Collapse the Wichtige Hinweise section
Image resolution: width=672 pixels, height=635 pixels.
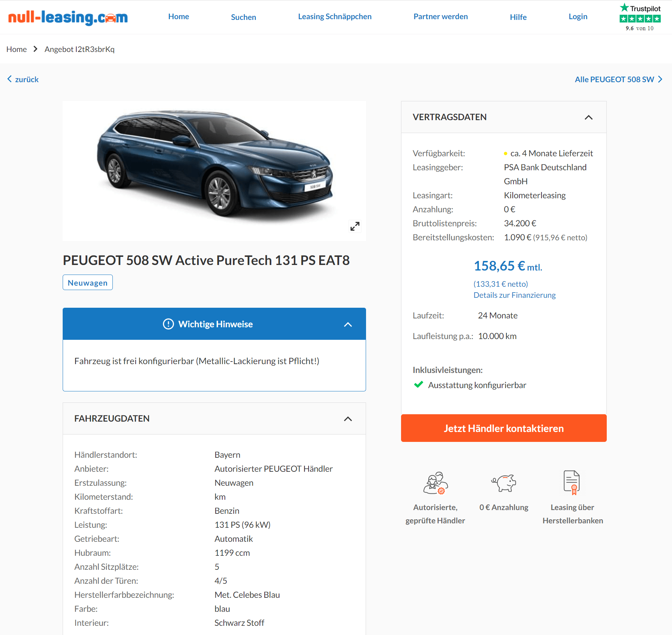tap(348, 324)
